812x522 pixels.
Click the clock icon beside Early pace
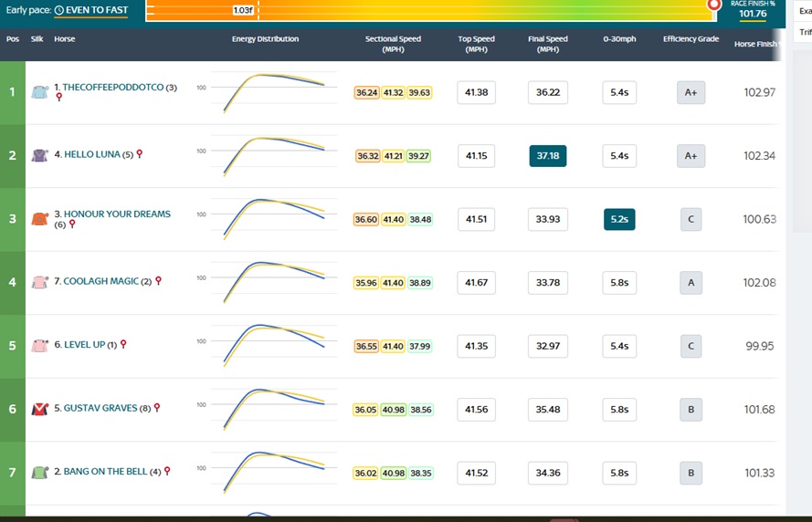tap(59, 11)
